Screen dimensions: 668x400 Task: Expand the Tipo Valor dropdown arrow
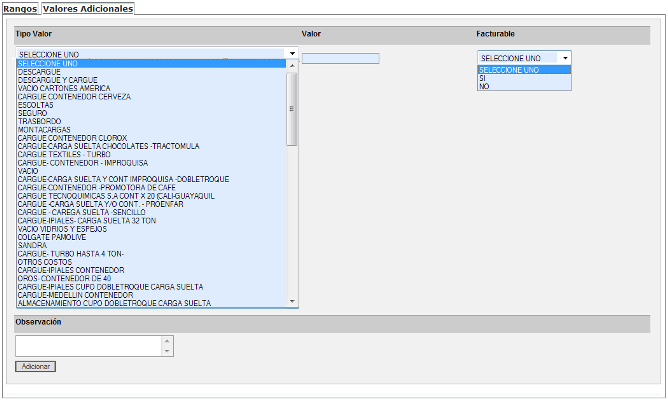click(x=292, y=53)
